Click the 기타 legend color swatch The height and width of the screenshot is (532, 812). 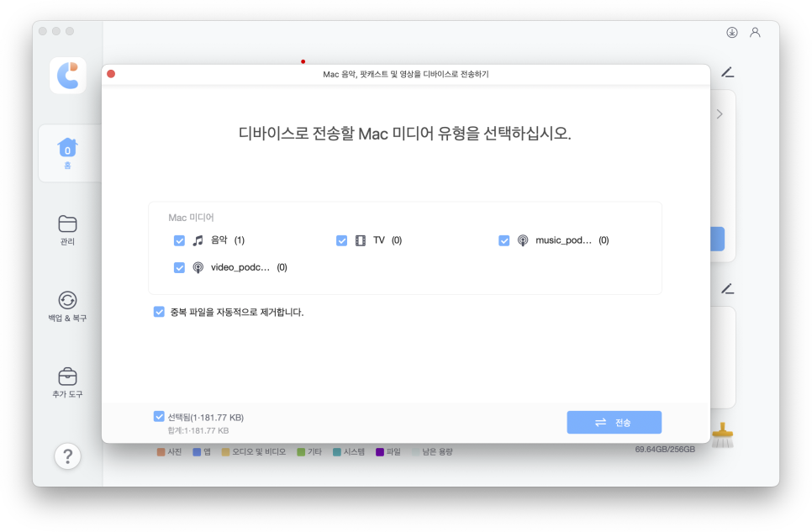coord(301,452)
